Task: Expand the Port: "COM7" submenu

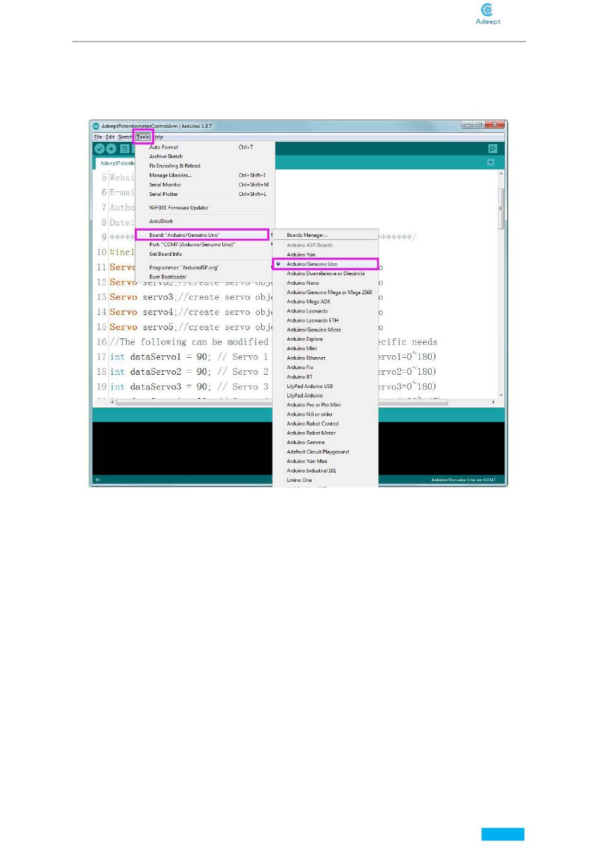Action: point(205,244)
